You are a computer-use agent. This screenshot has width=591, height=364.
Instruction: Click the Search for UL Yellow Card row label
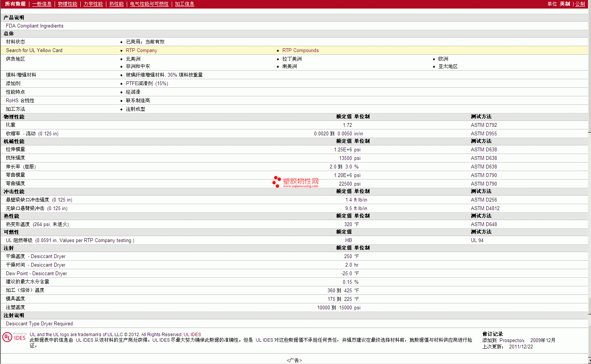coord(34,50)
